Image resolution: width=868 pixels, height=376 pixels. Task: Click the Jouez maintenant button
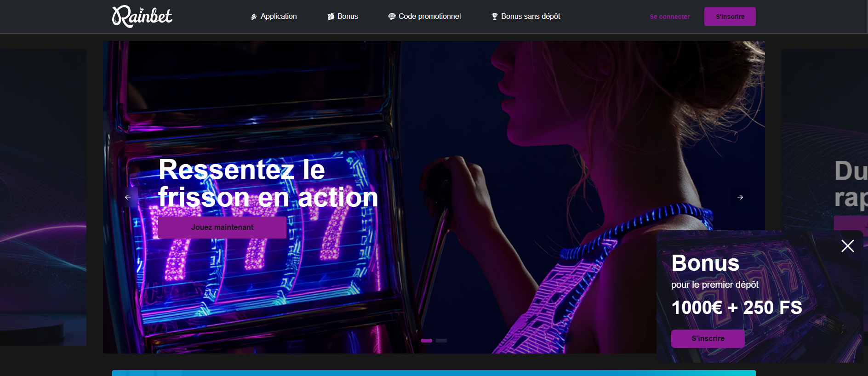tap(222, 228)
